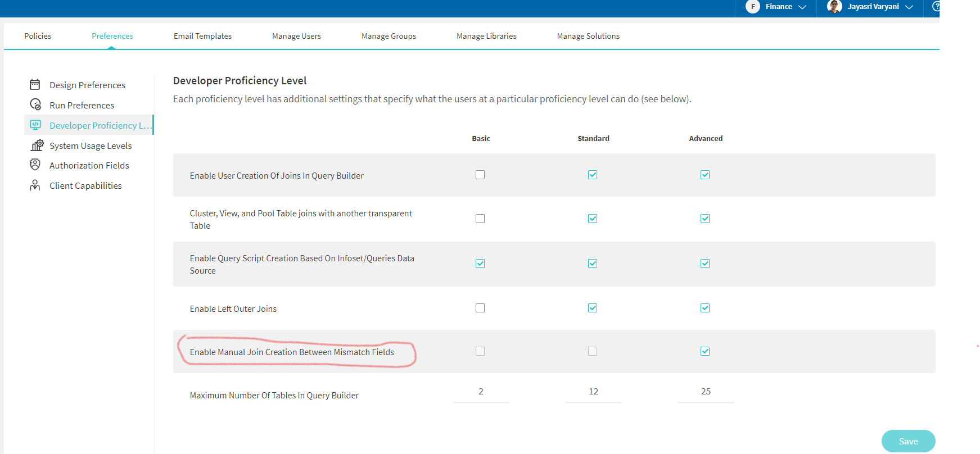The height and width of the screenshot is (454, 980).
Task: Click the Authorization Fields shield icon
Action: point(35,165)
